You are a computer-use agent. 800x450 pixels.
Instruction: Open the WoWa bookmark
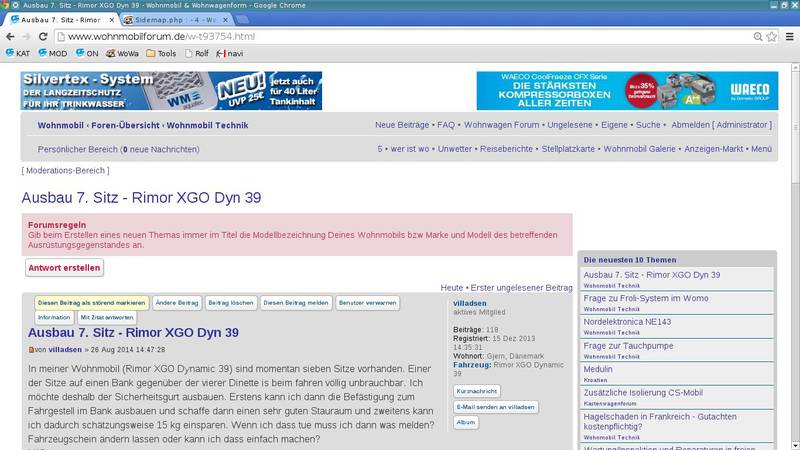[x=122, y=53]
